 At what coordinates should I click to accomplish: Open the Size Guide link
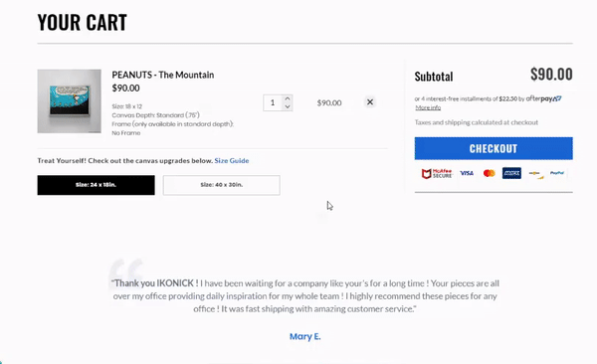[x=232, y=161]
